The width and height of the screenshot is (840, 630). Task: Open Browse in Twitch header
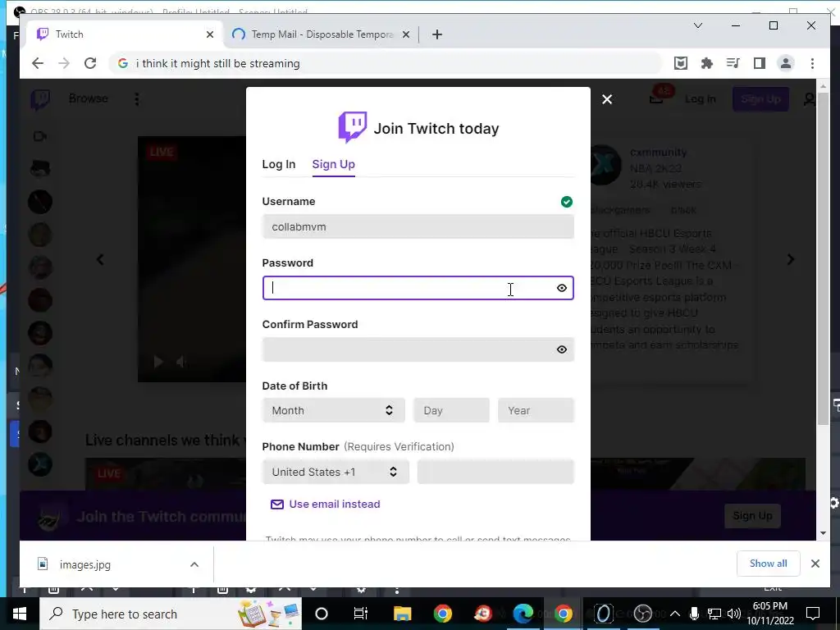89,98
